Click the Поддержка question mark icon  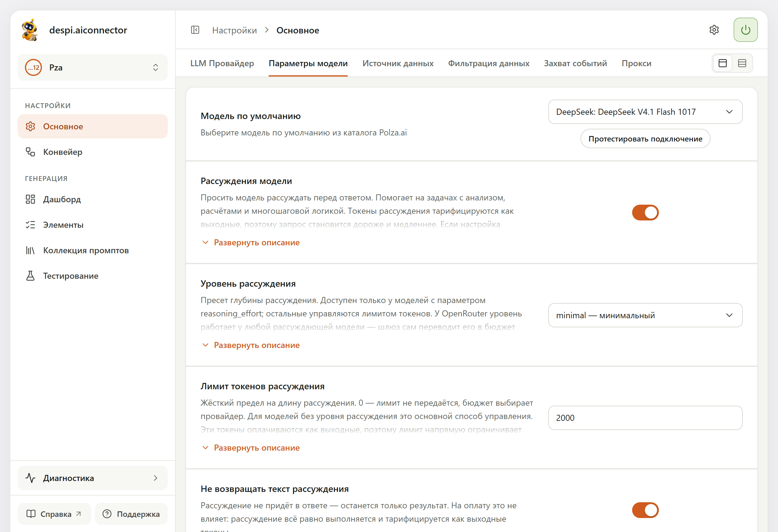click(x=107, y=514)
